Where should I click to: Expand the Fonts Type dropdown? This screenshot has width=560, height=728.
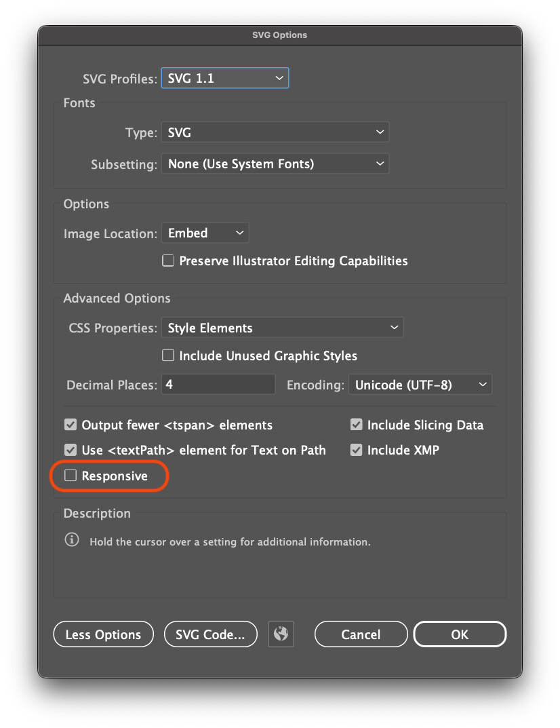click(275, 132)
